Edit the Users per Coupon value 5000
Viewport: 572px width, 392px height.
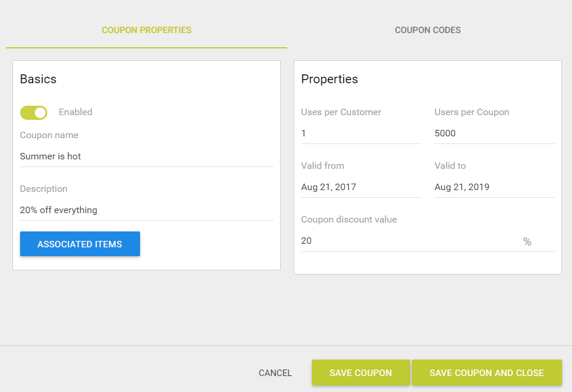pyautogui.click(x=495, y=133)
